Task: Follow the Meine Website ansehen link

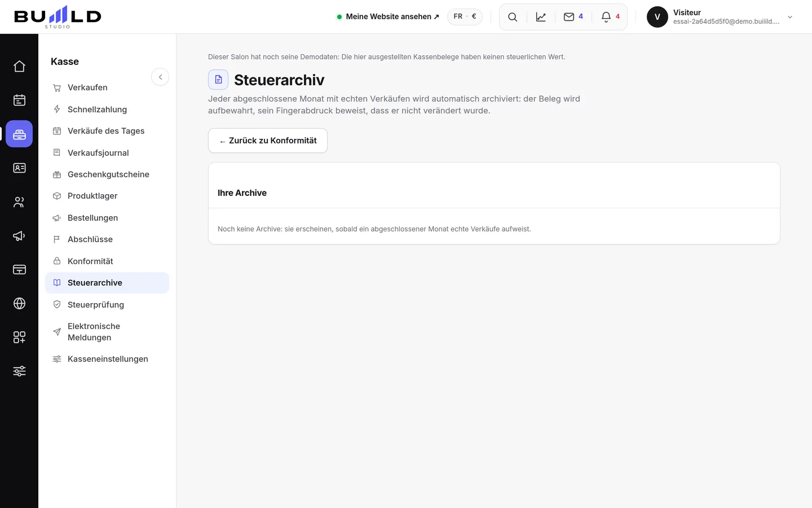Action: click(x=388, y=16)
